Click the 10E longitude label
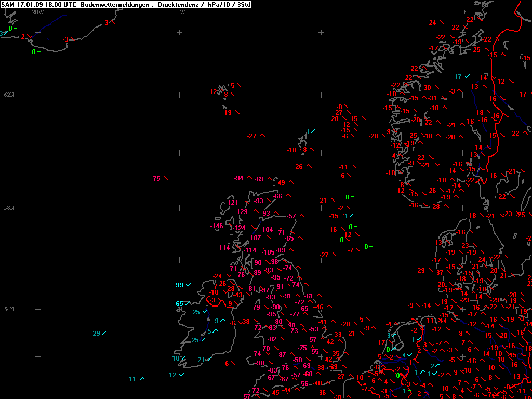The width and height of the screenshot is (532, 399). [x=462, y=12]
